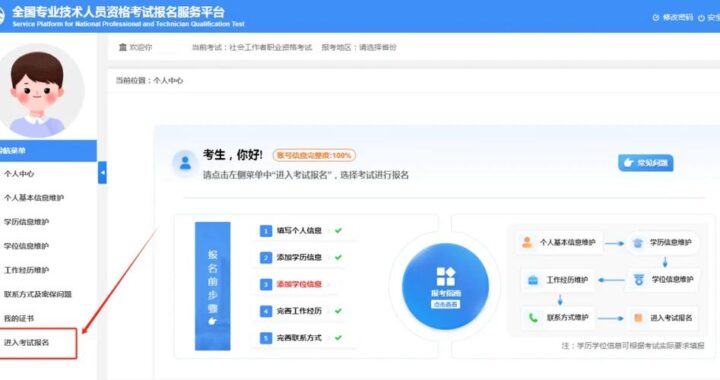The height and width of the screenshot is (380, 720).
Task: Click the building icon beside 欢迎你
Action: pyautogui.click(x=123, y=47)
